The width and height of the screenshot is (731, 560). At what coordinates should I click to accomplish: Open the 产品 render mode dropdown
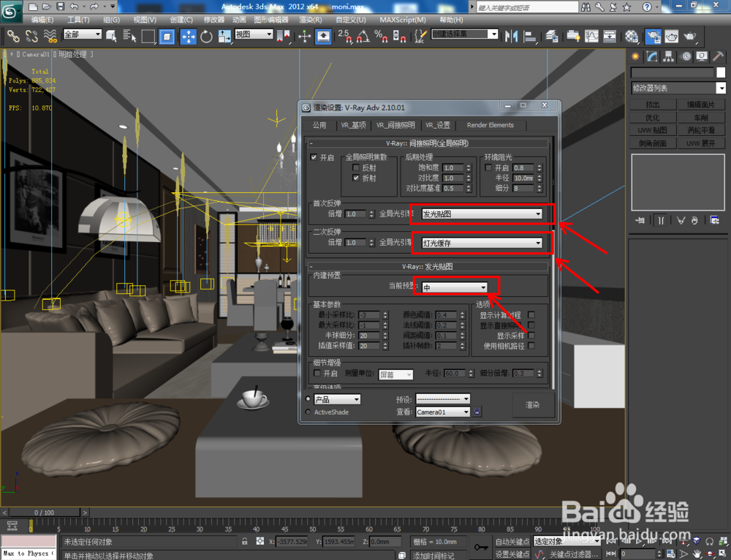[x=337, y=400]
